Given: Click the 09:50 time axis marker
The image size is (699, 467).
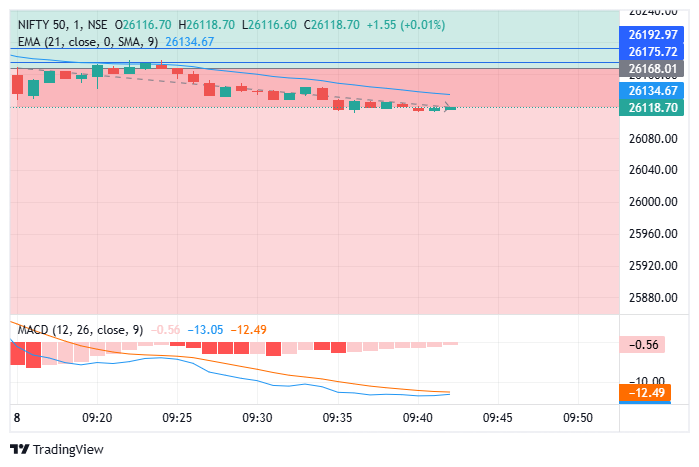Looking at the screenshot, I should click(x=577, y=417).
